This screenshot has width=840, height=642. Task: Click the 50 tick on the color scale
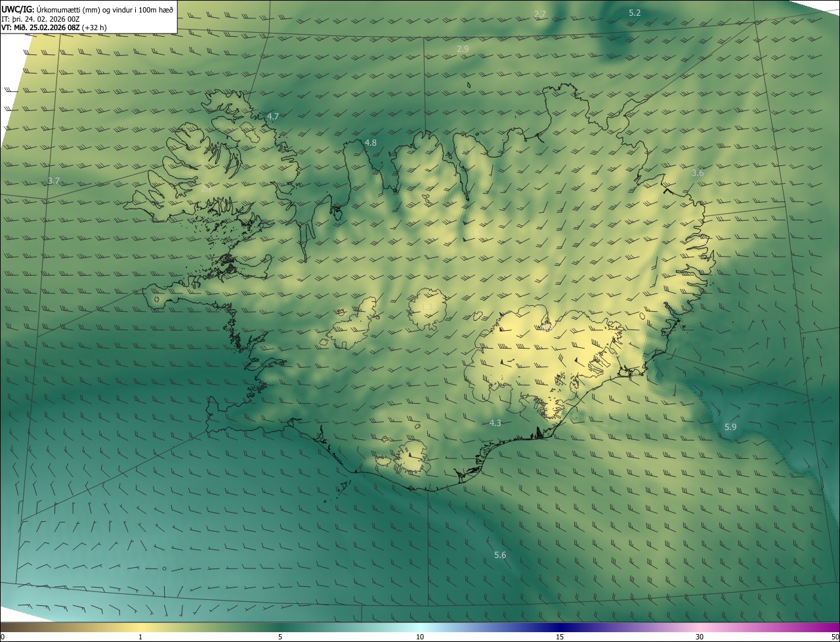(x=835, y=637)
